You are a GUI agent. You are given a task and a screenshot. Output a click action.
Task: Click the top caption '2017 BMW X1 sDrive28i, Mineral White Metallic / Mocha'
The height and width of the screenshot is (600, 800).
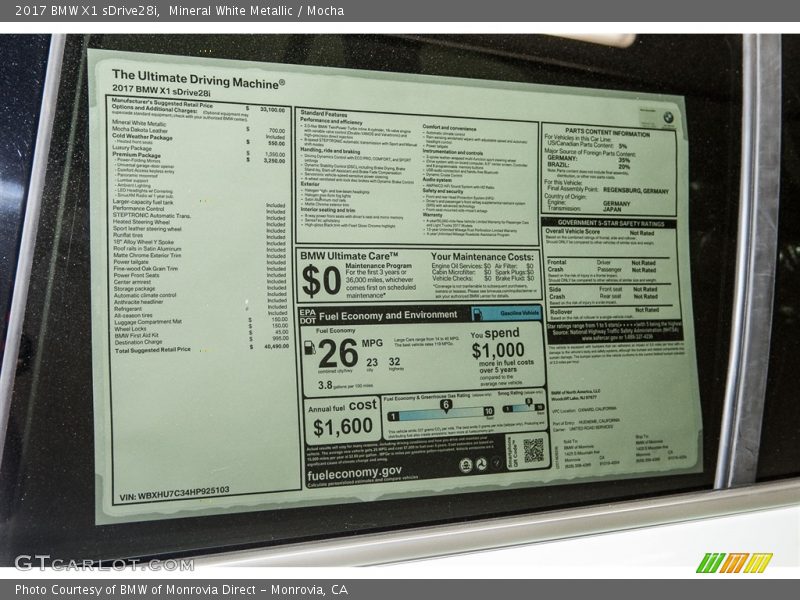pos(180,11)
